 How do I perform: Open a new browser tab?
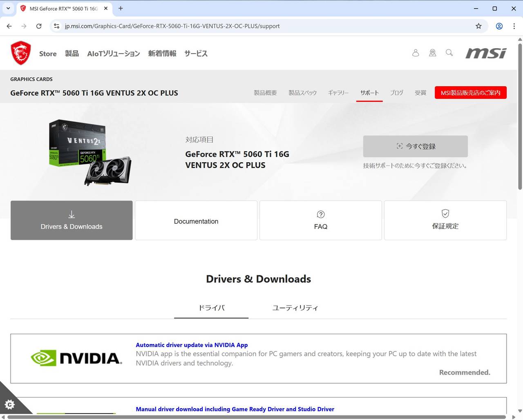(x=121, y=8)
